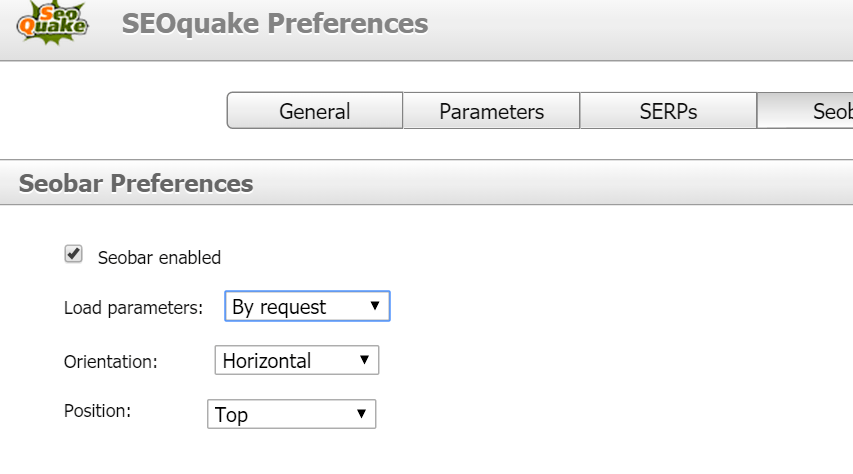
Task: Open the Load parameters dropdown
Action: click(x=307, y=306)
